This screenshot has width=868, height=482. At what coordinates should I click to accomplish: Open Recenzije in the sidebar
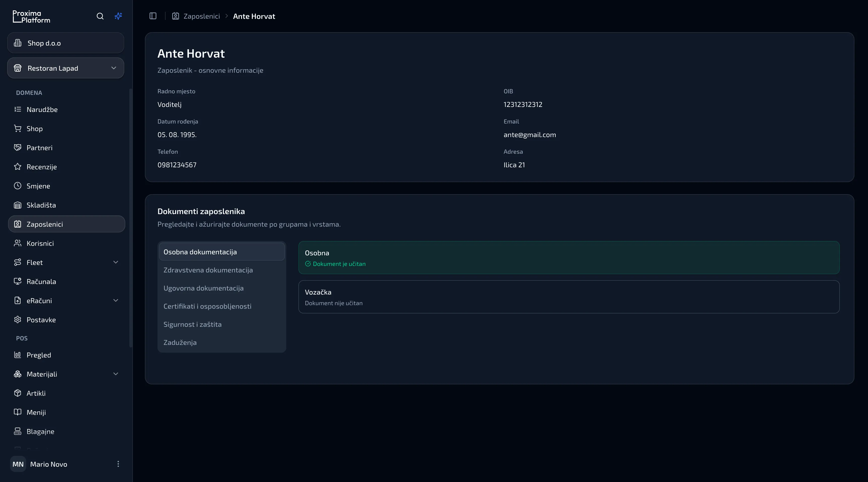(x=66, y=167)
